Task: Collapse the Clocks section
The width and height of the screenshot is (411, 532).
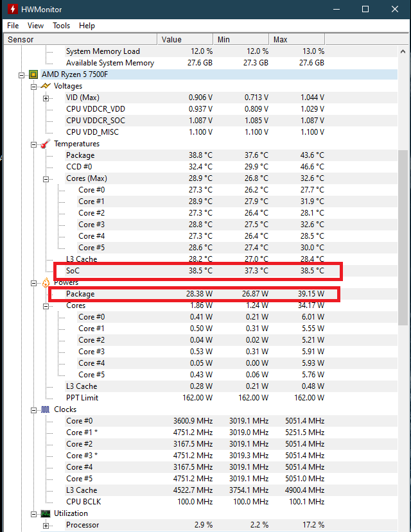Action: pos(33,410)
